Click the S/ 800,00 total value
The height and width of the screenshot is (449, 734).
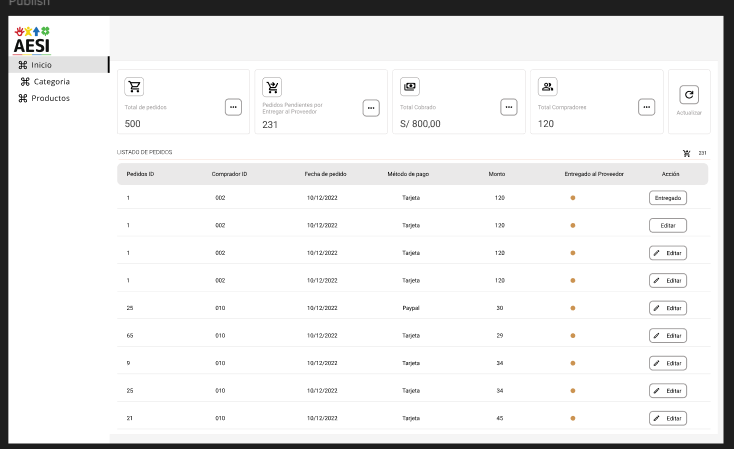[420, 124]
